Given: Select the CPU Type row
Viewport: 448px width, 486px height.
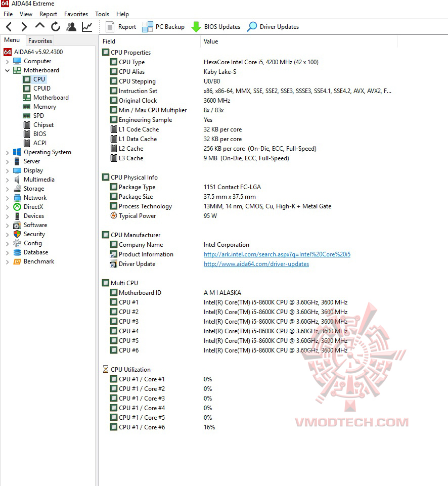Looking at the screenshot, I should pos(248,62).
